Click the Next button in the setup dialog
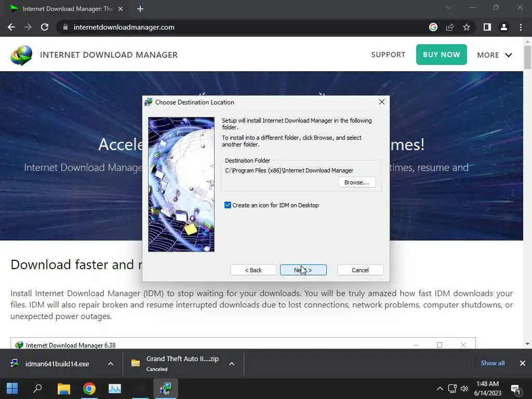The image size is (532, 399). (303, 270)
